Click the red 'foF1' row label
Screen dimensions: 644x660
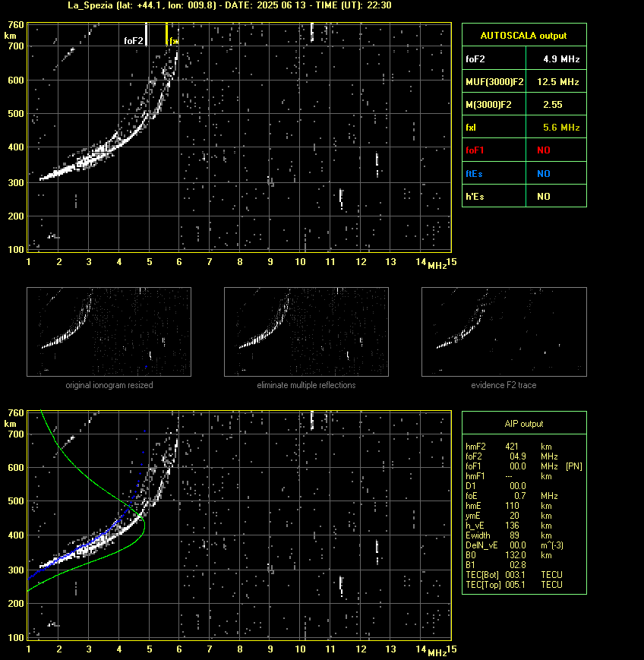coord(475,150)
